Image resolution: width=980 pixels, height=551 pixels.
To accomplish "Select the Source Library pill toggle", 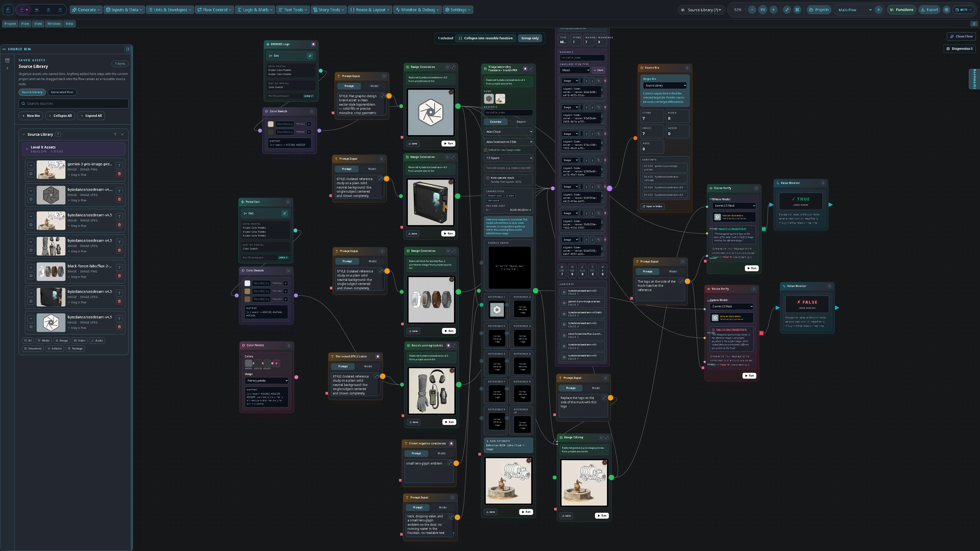I will pyautogui.click(x=32, y=92).
